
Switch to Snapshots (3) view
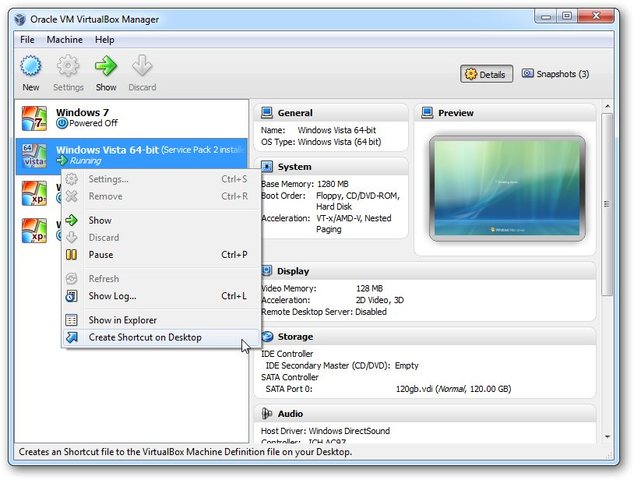click(555, 74)
